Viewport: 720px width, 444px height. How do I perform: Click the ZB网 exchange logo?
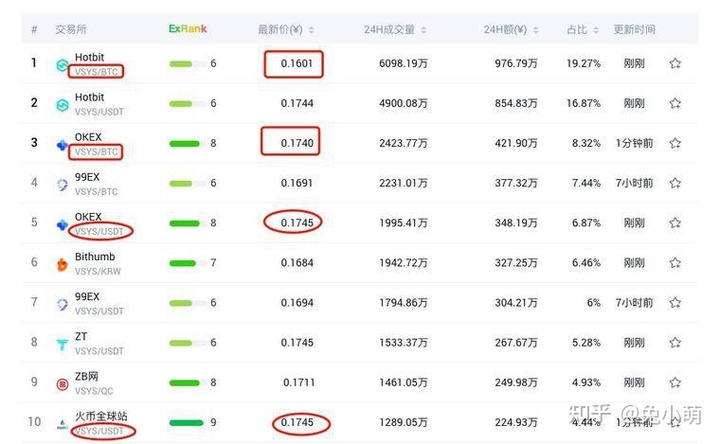(x=62, y=384)
